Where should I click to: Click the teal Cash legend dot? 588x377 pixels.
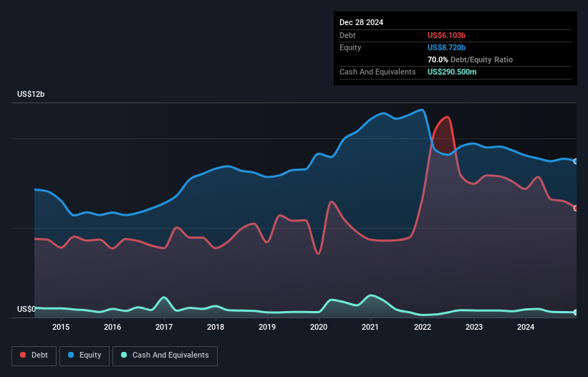pos(124,355)
